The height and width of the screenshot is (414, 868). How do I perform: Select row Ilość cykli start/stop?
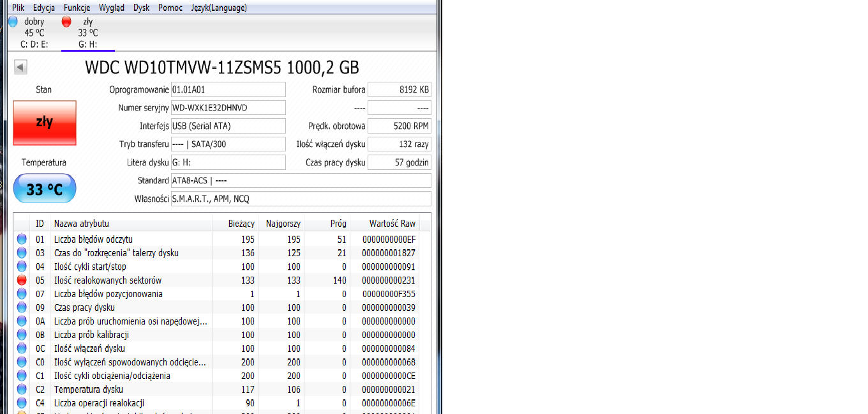tap(216, 266)
